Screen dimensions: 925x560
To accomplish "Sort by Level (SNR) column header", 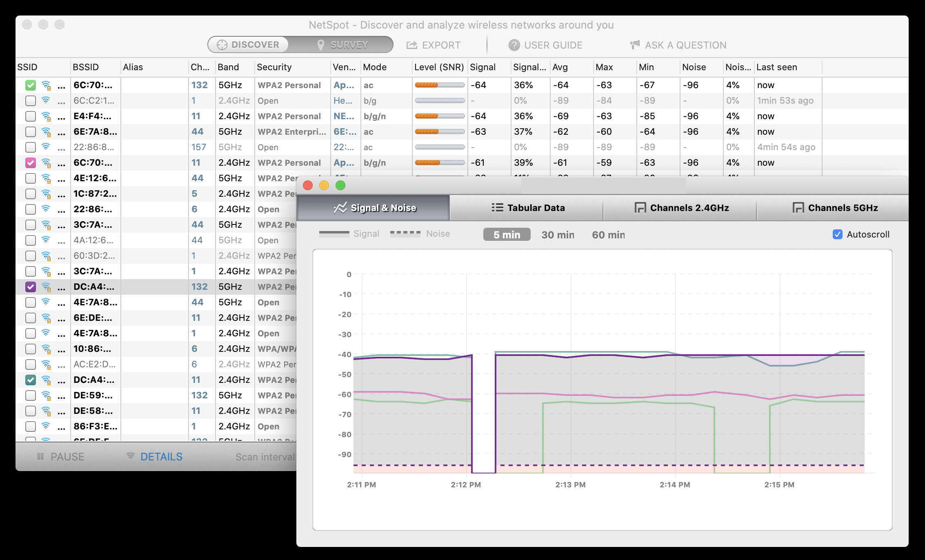I will point(440,67).
